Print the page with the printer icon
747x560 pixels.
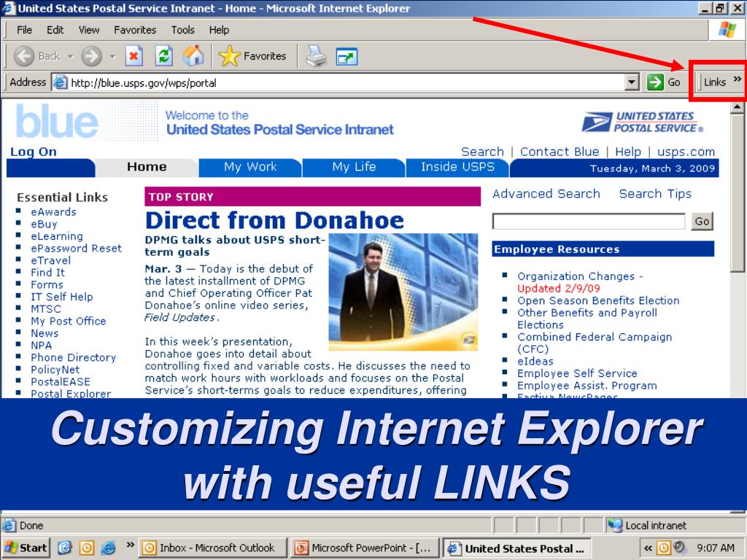[x=316, y=56]
